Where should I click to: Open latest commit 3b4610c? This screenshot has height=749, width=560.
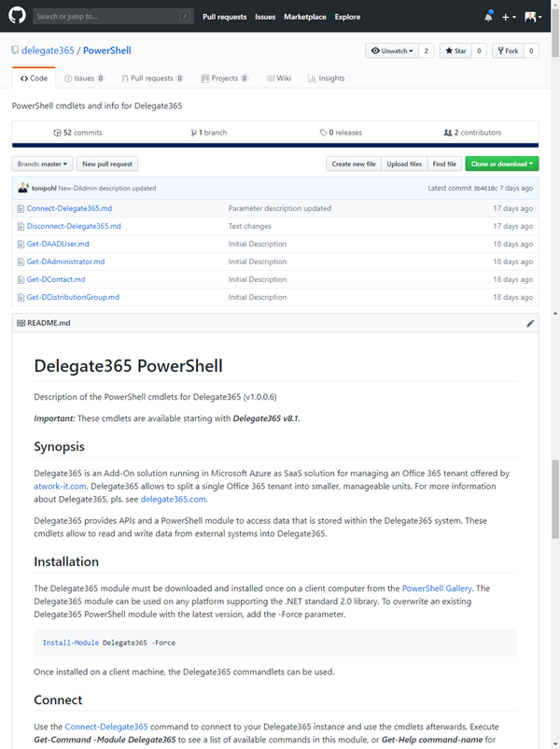(485, 189)
